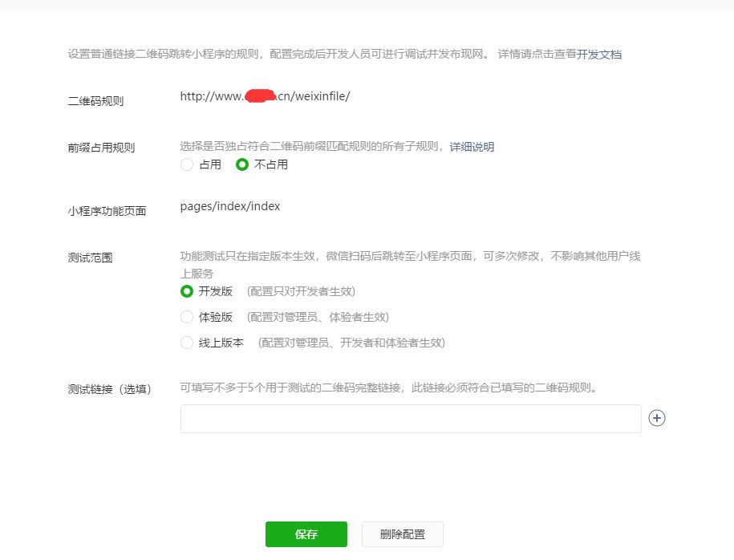Click the 测试链接（选填） label
Screen dimensions: 734x560
pyautogui.click(x=110, y=389)
